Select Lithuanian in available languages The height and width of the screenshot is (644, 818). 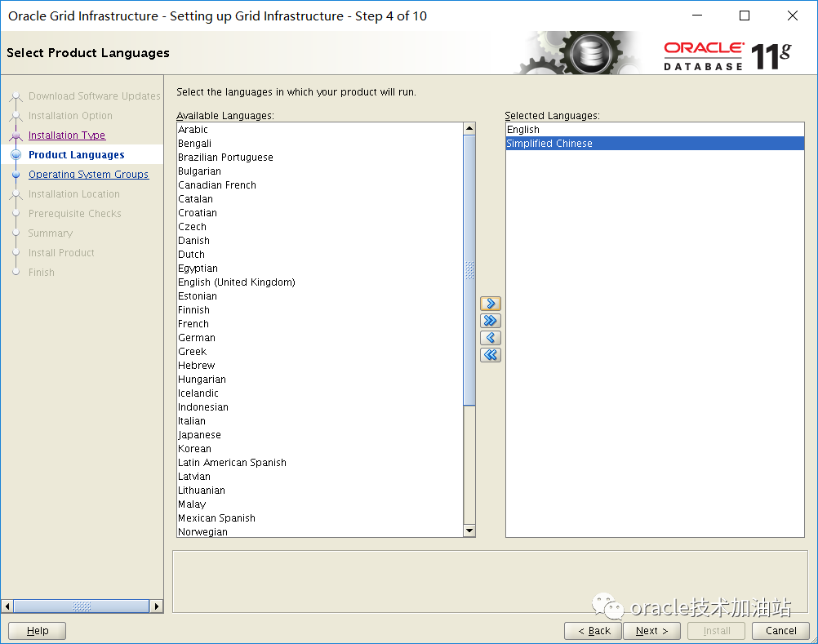point(320,491)
